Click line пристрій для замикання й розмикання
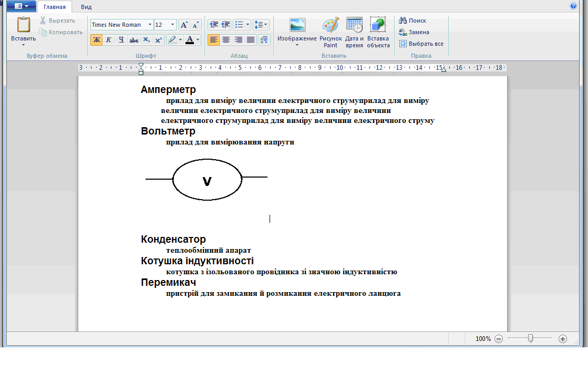The width and height of the screenshot is (588, 383). click(284, 294)
